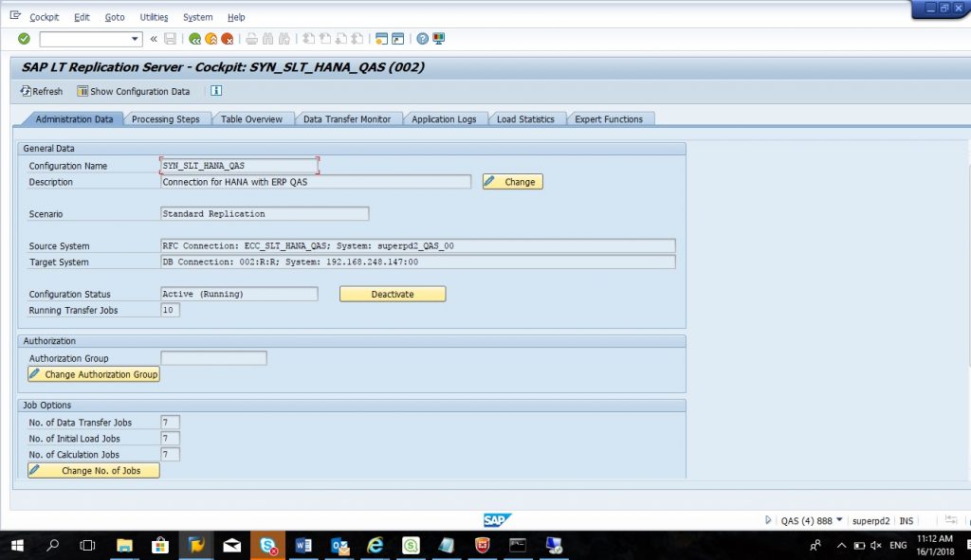Click the Next Page icon
Viewport: 971px width, 560px height.
point(340,39)
